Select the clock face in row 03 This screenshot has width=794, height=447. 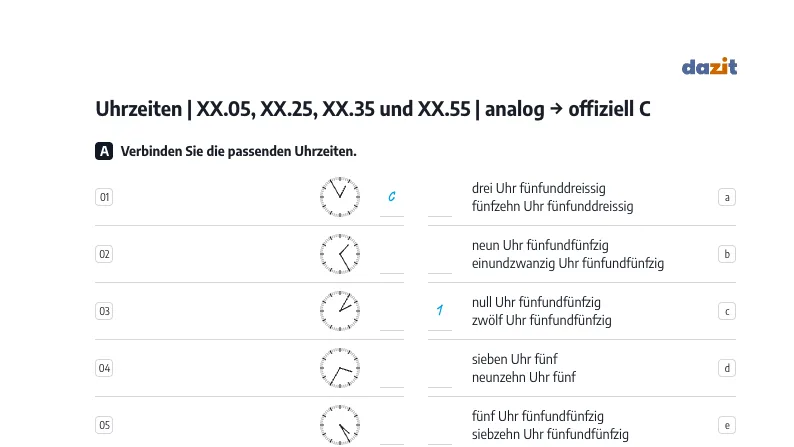(x=340, y=311)
